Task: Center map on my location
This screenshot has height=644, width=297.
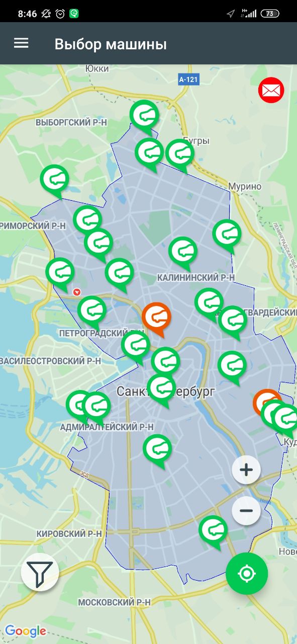Action: pyautogui.click(x=247, y=574)
